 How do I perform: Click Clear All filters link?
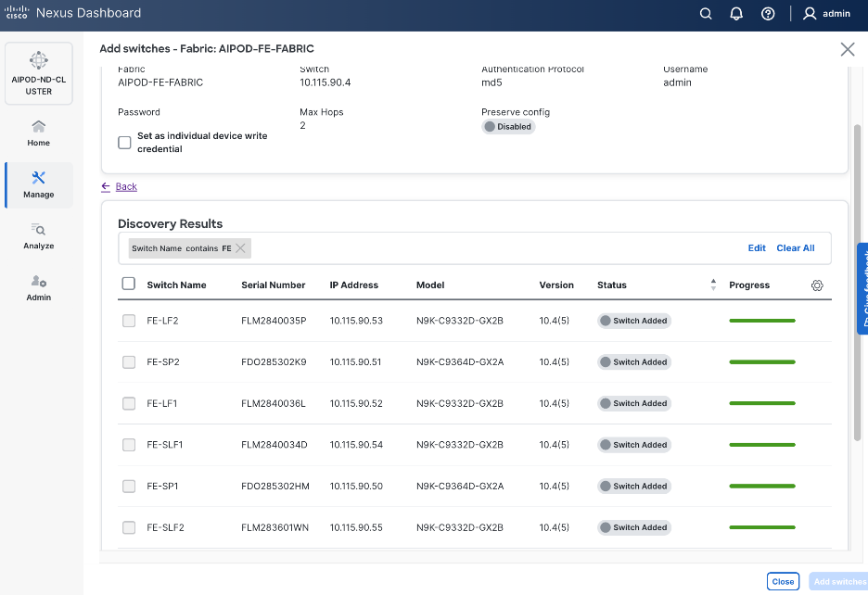(x=795, y=248)
